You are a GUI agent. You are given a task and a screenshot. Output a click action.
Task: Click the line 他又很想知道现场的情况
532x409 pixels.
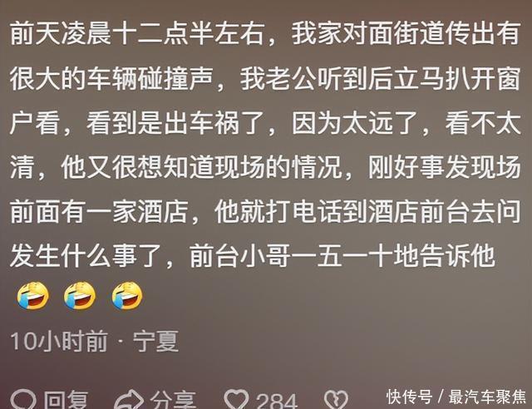tap(265, 167)
